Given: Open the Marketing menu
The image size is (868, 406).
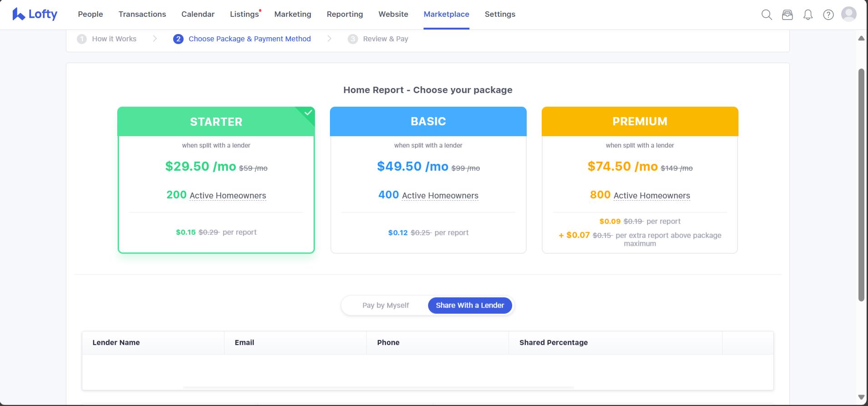Looking at the screenshot, I should click(x=293, y=14).
